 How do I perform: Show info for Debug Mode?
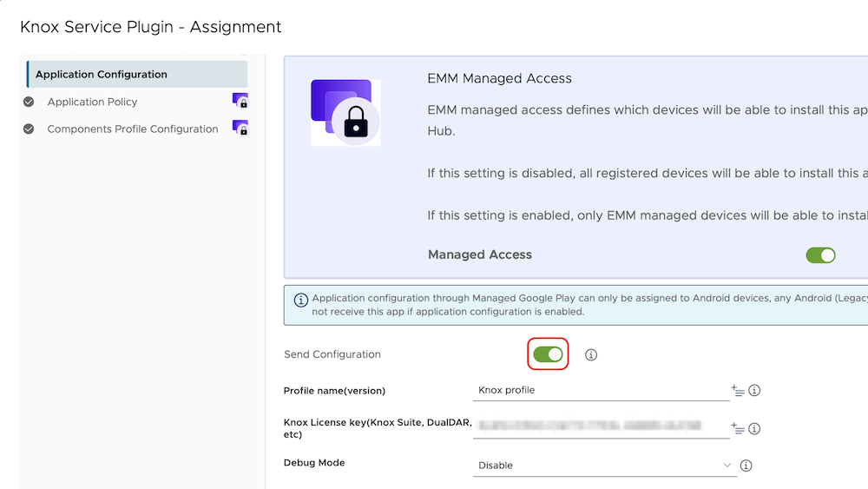click(x=746, y=466)
